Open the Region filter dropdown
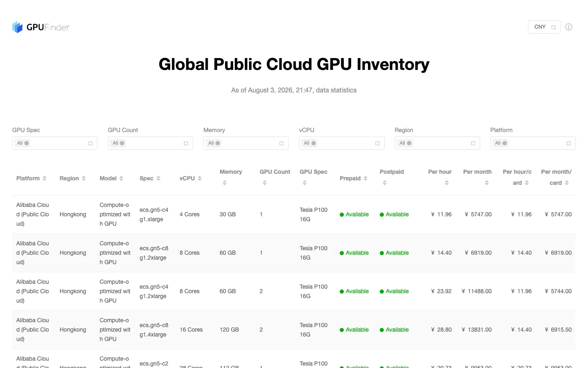588x368 pixels. click(x=437, y=143)
